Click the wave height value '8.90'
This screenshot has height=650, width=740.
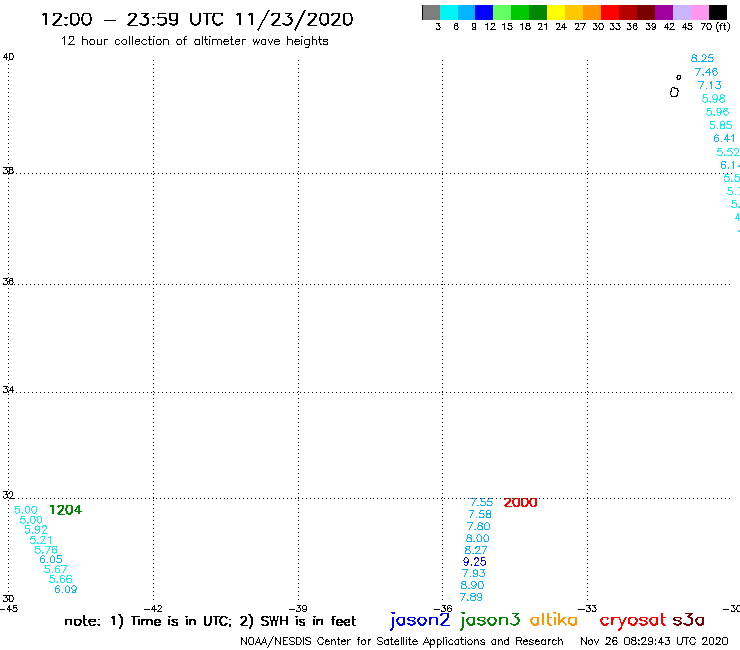472,585
